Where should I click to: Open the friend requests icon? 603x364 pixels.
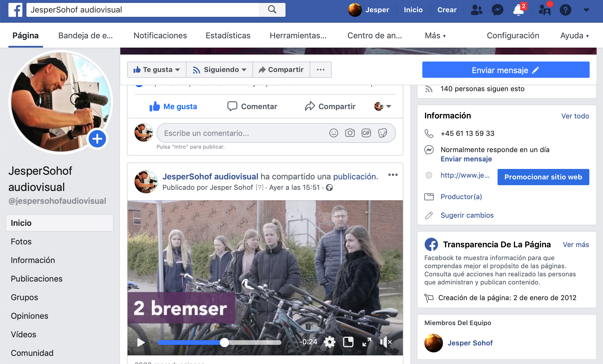click(476, 10)
